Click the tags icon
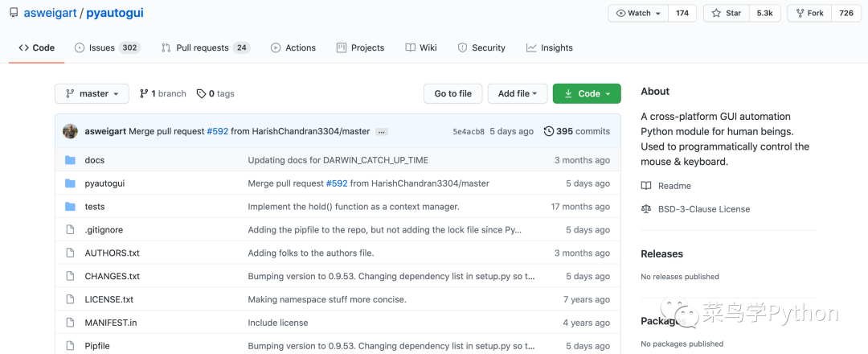This screenshot has width=868, height=354. pyautogui.click(x=202, y=93)
